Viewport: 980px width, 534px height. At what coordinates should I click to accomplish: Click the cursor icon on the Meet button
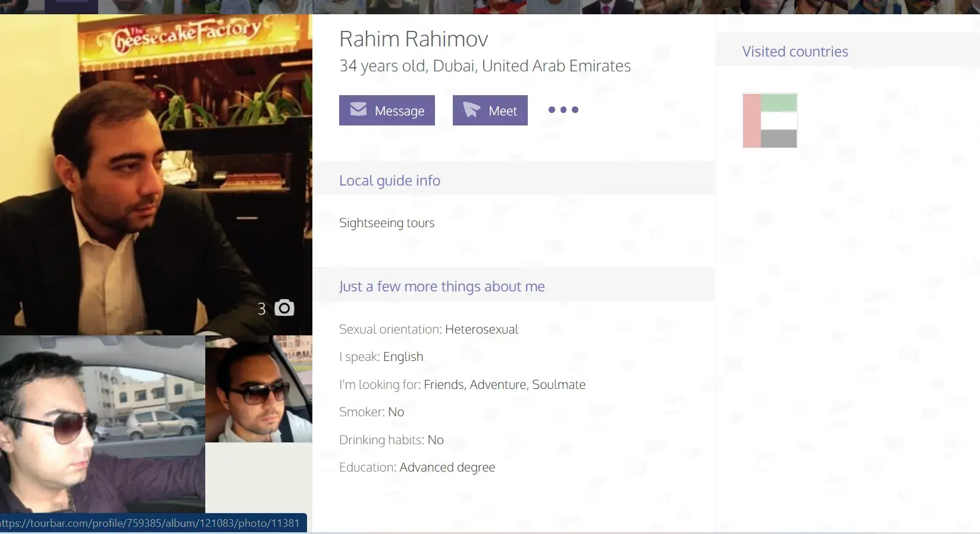(x=471, y=110)
